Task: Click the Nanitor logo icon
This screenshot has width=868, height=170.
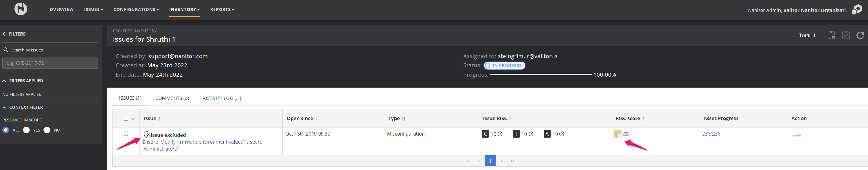Action: pyautogui.click(x=21, y=9)
